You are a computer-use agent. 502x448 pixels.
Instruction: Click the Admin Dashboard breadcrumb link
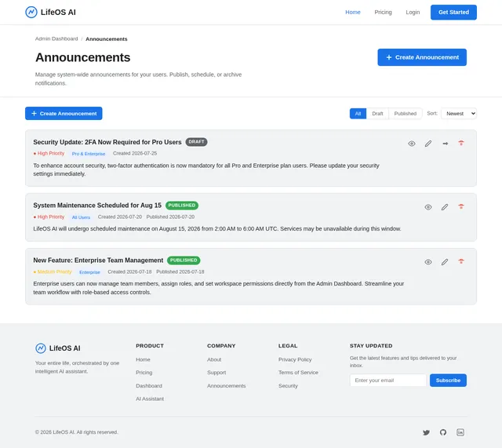point(56,38)
